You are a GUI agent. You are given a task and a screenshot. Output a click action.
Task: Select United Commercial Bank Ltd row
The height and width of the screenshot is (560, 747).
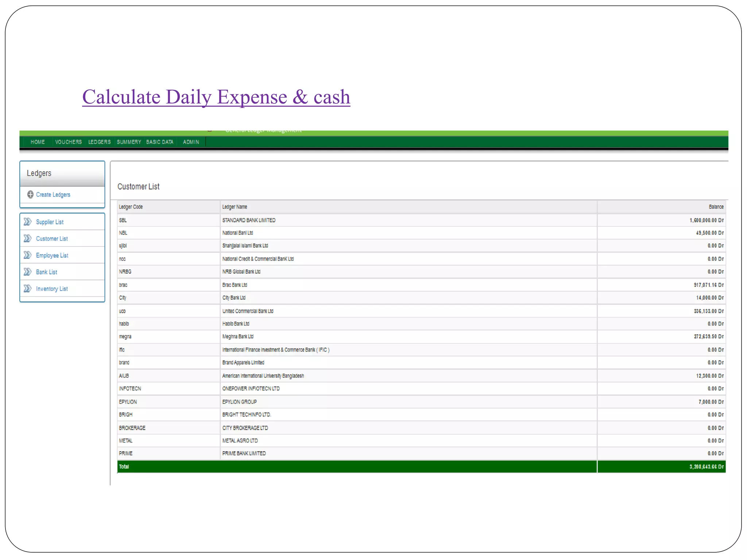click(421, 311)
